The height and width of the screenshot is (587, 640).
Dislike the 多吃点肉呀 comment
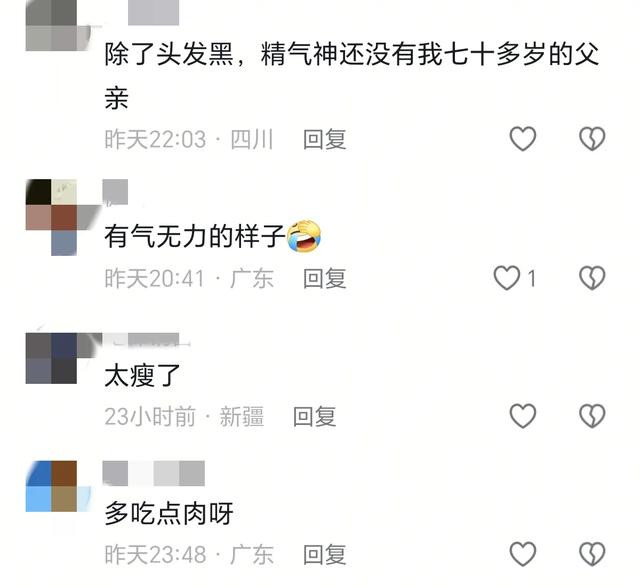[x=592, y=554]
